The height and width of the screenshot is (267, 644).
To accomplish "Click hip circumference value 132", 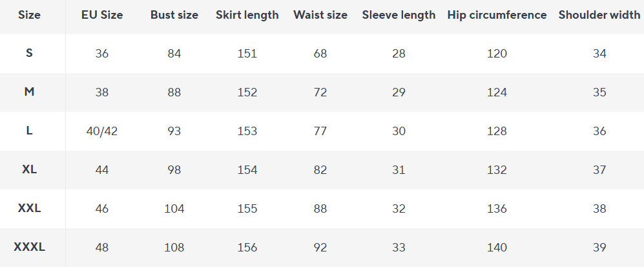I will click(x=497, y=170).
